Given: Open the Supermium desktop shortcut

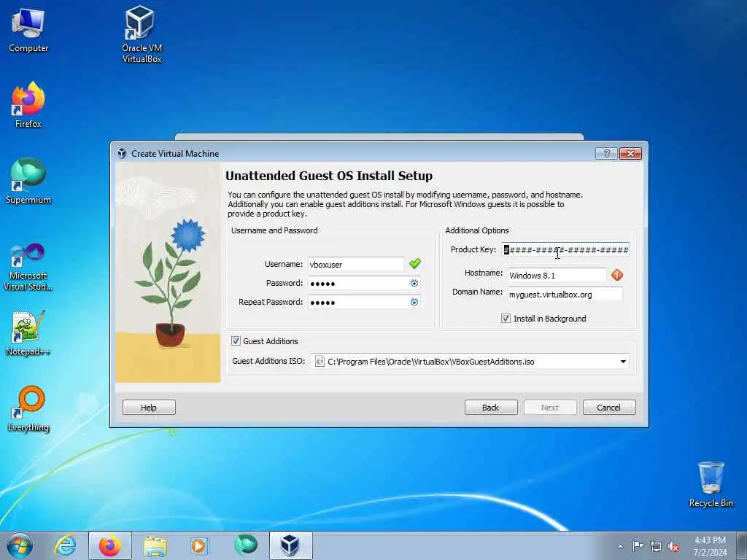Looking at the screenshot, I should (28, 181).
